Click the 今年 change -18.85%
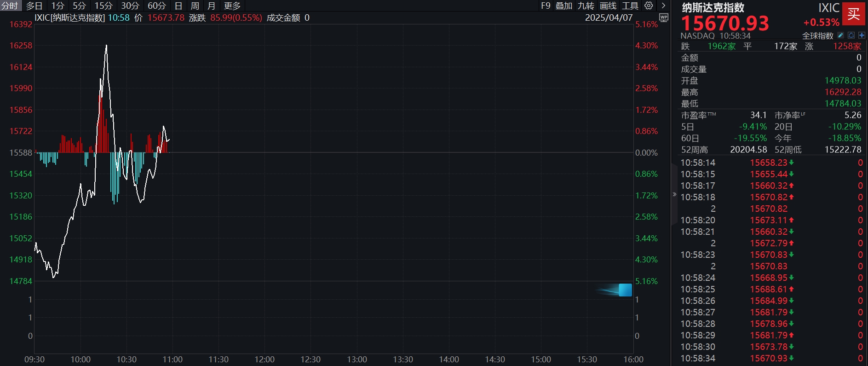The width and height of the screenshot is (868, 366). coord(845,138)
